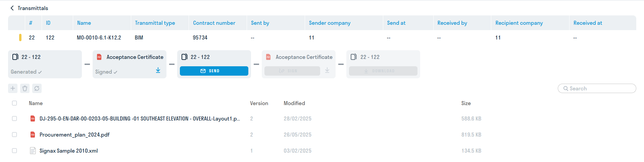
Task: Click ID value 122 in the transmittal row
Action: (x=50, y=37)
